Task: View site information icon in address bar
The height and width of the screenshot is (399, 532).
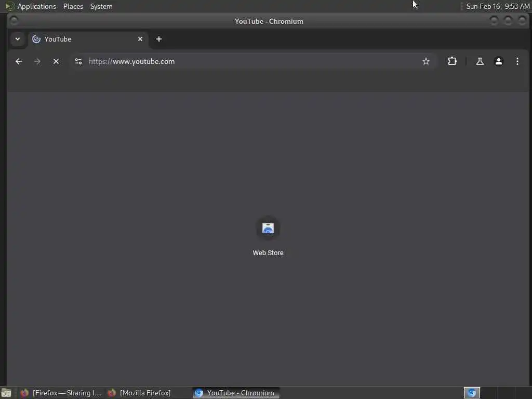Action: 78,61
